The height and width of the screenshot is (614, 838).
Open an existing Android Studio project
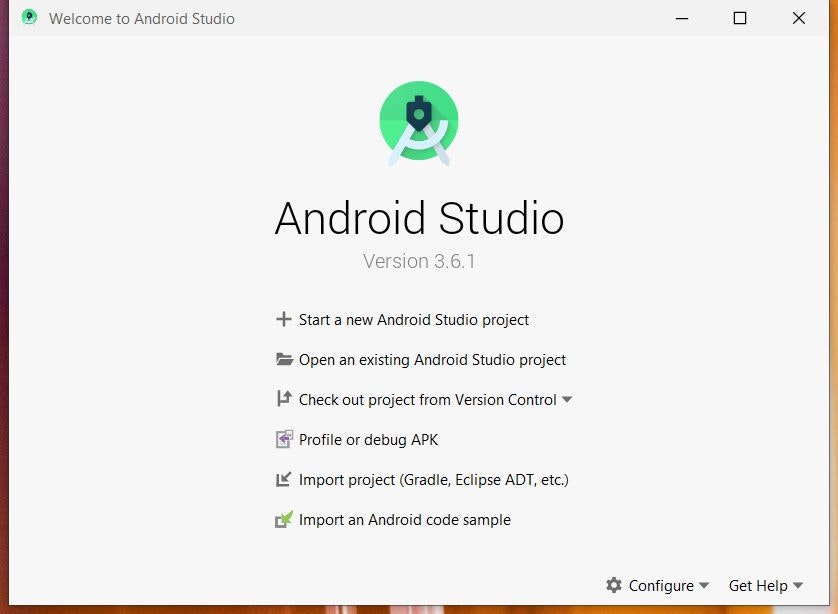pyautogui.click(x=432, y=360)
